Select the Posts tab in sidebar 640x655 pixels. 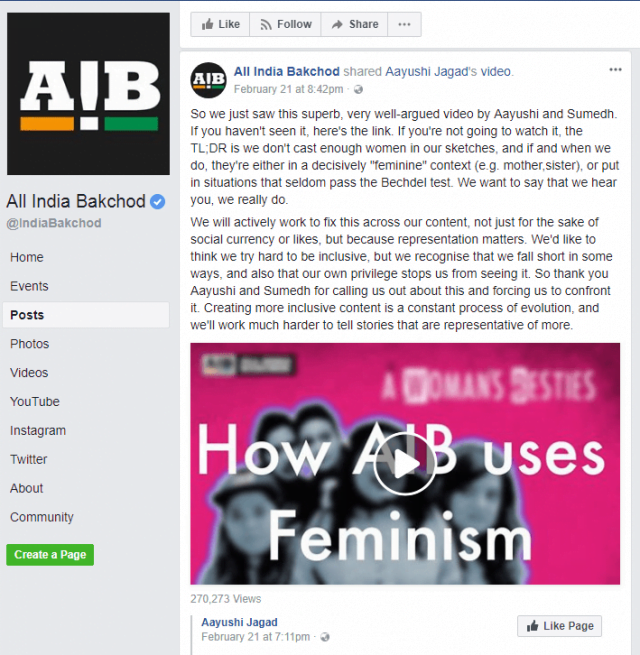86,315
